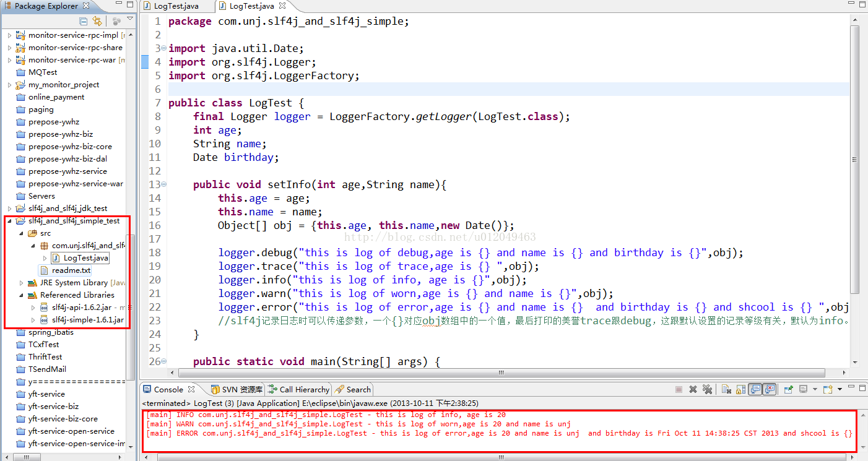Select the my_monitor_project row

pyautogui.click(x=64, y=85)
